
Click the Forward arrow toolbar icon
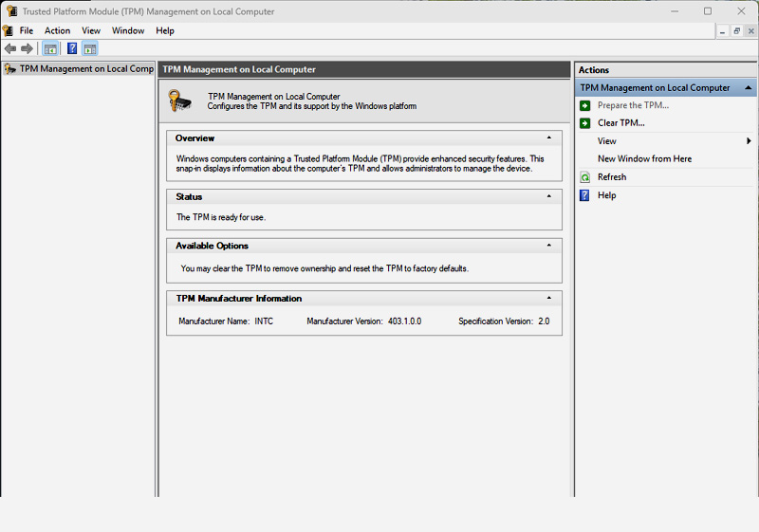point(28,48)
